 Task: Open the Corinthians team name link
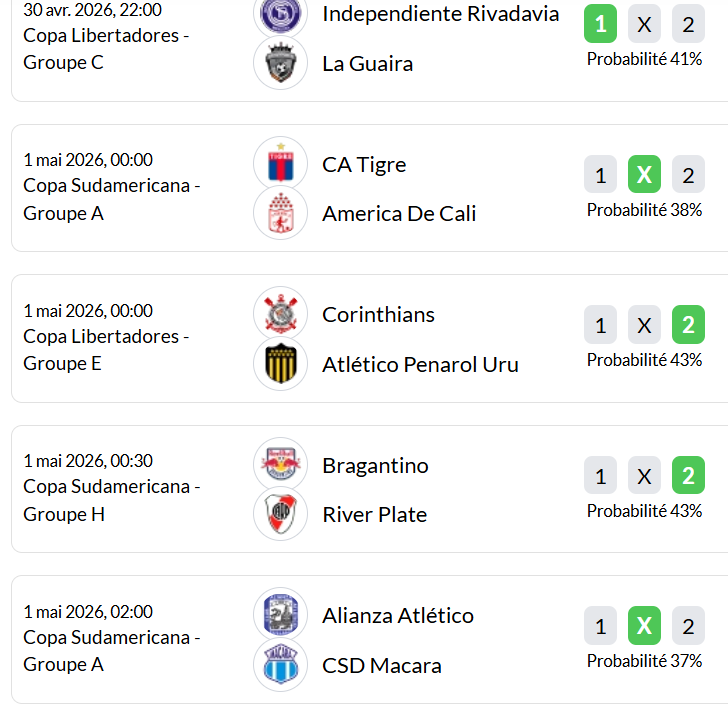tap(378, 315)
